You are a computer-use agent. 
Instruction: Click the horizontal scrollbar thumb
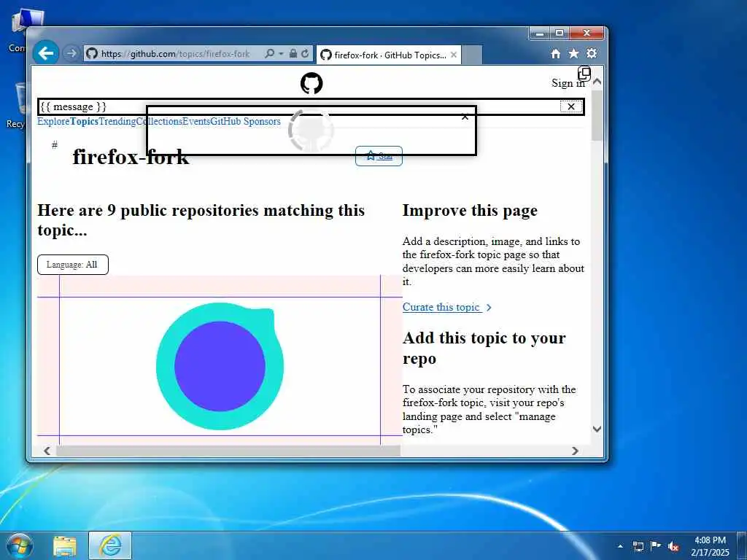[x=228, y=451]
